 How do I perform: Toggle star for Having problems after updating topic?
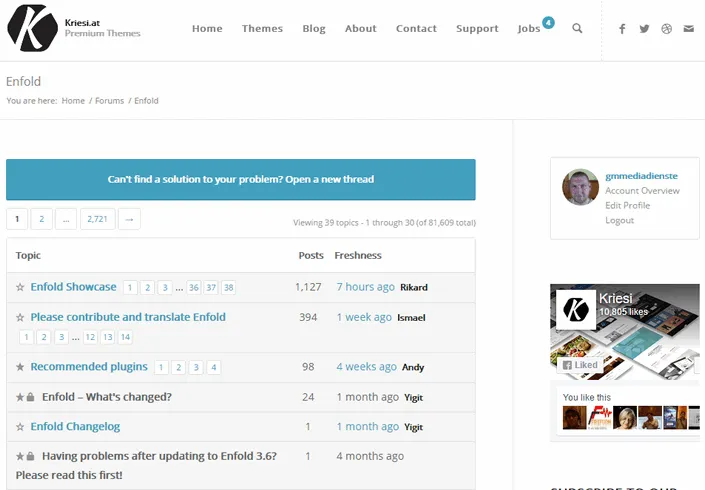click(x=20, y=456)
